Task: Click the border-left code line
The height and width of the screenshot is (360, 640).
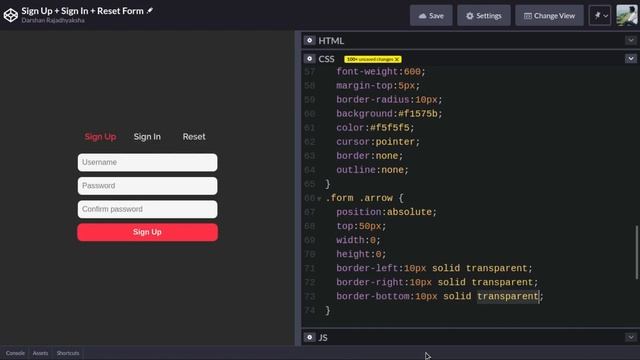Action: pyautogui.click(x=434, y=268)
